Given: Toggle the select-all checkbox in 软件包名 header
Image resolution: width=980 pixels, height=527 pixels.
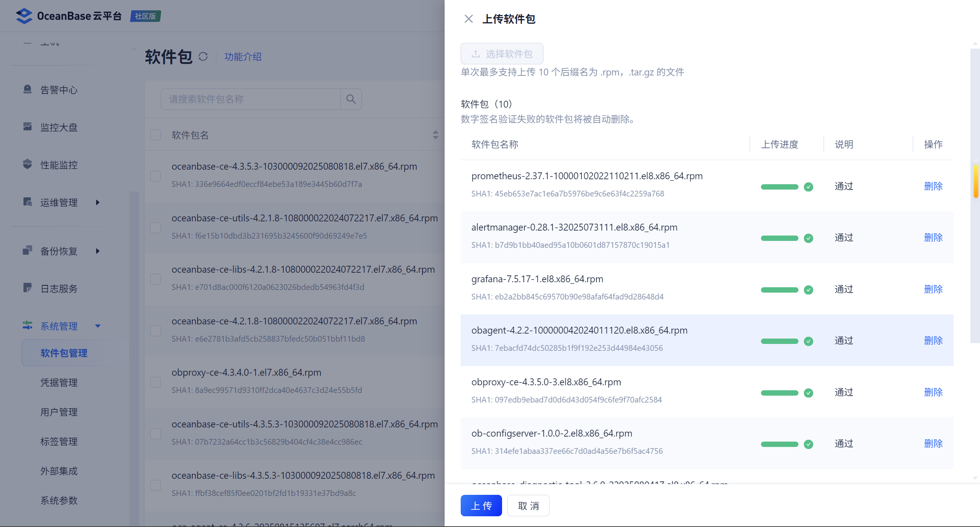Looking at the screenshot, I should tap(155, 135).
